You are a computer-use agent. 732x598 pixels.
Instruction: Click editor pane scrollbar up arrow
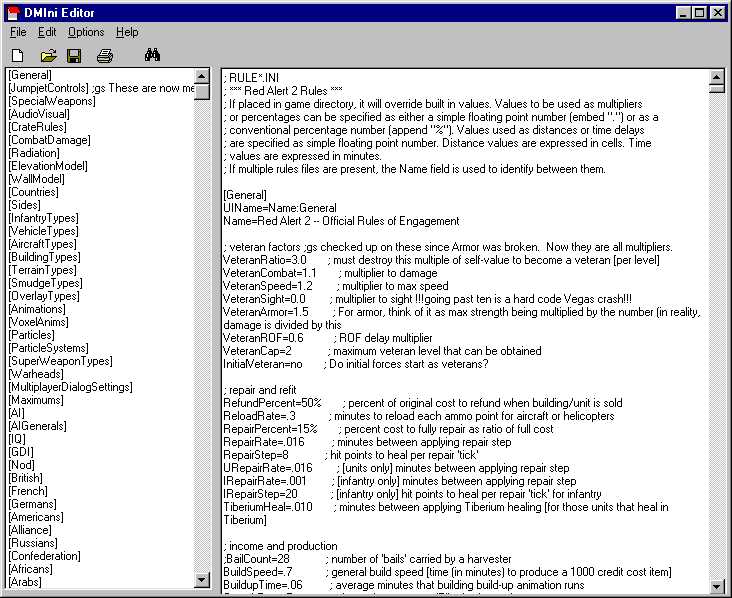(716, 76)
